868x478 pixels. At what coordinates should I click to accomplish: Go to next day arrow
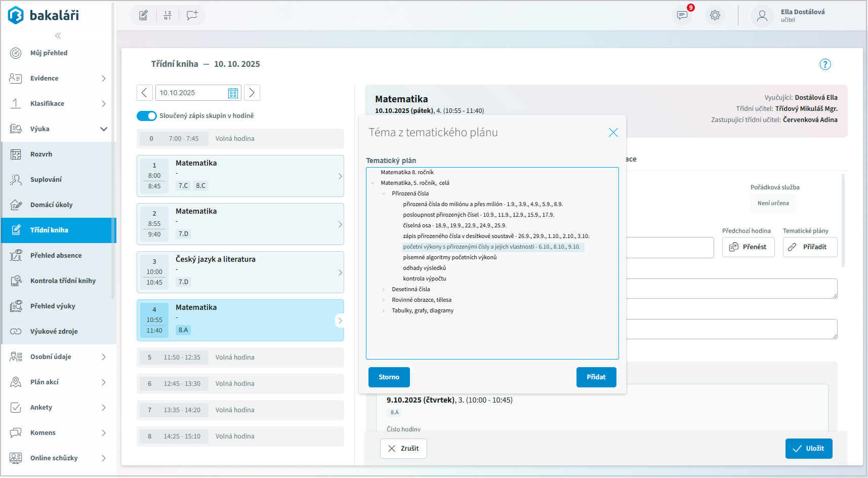252,93
